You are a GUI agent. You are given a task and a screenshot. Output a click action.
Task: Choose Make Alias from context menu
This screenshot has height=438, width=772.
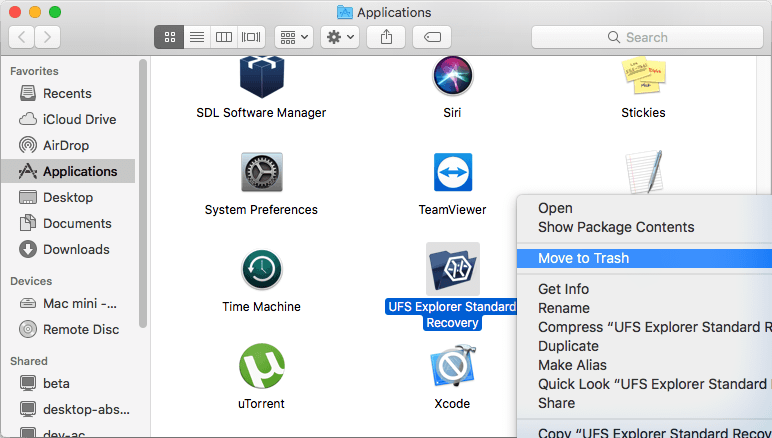point(644,365)
